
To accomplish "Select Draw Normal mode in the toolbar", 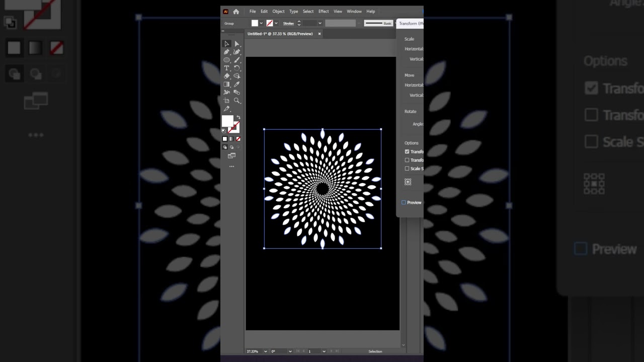I will coord(225,147).
